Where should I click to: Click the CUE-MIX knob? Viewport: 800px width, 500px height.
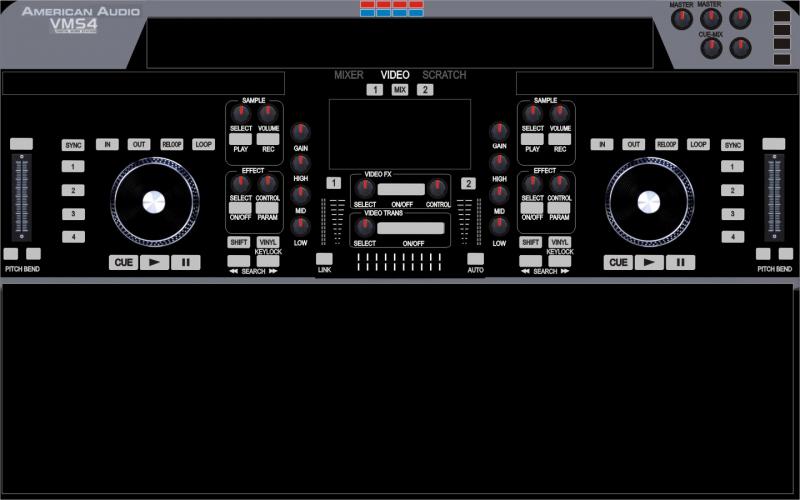pyautogui.click(x=711, y=48)
